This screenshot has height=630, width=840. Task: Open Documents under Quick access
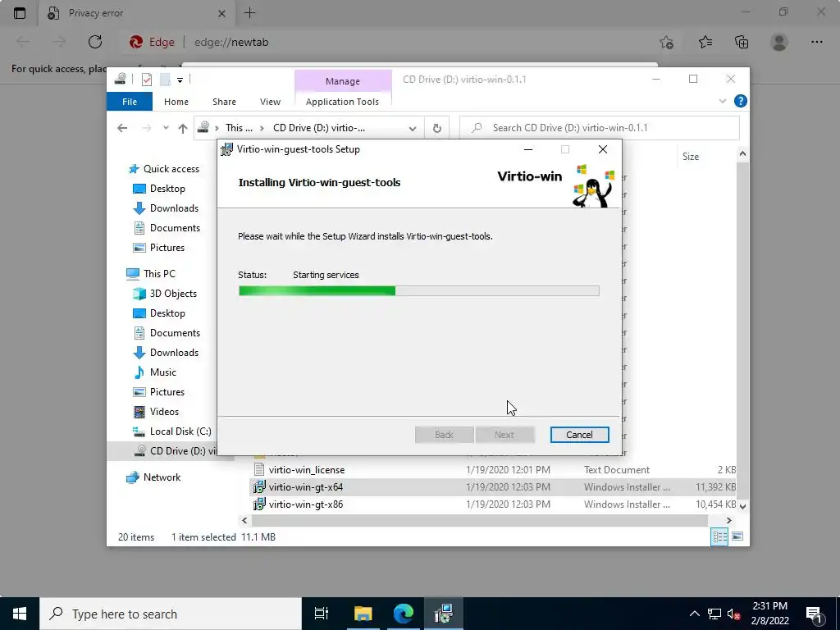click(175, 228)
